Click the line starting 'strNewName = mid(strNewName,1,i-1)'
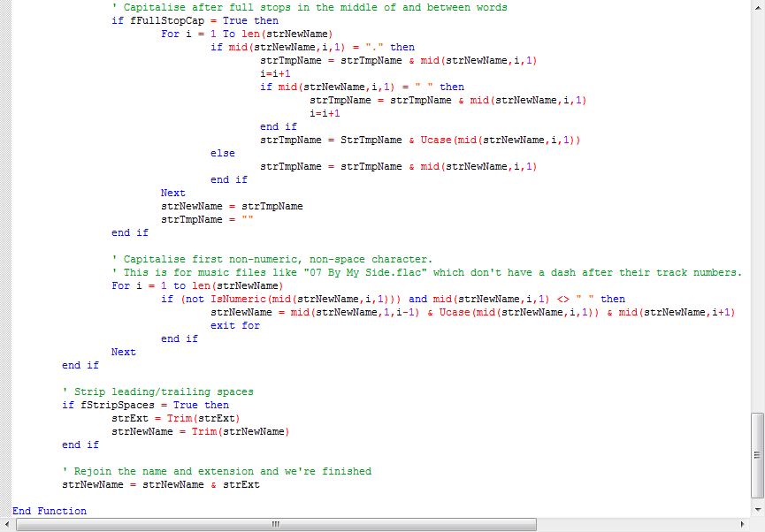 pyautogui.click(x=473, y=312)
